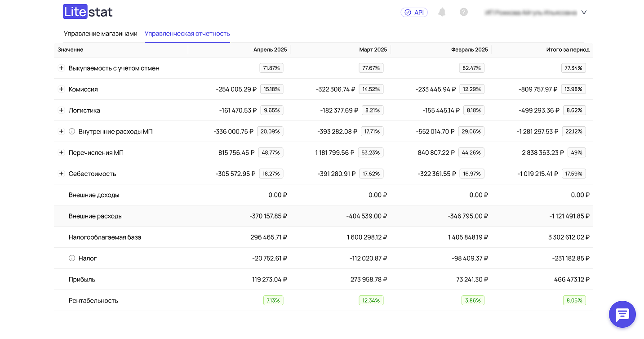Select the Управленческая отчетность tab
The height and width of the screenshot is (339, 644).
click(187, 34)
